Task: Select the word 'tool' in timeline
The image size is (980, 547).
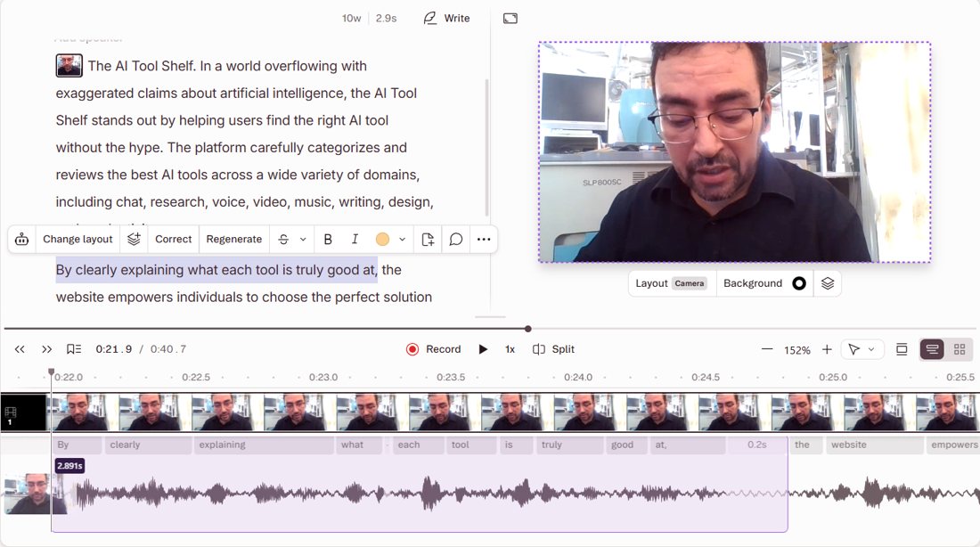Action: pos(472,445)
